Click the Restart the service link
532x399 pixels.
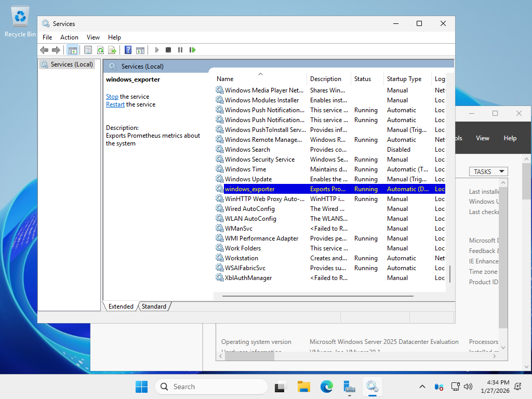coord(115,104)
